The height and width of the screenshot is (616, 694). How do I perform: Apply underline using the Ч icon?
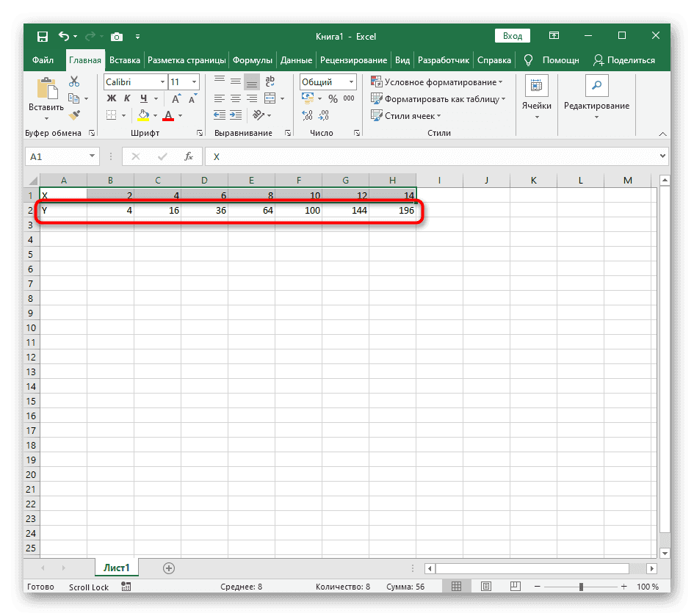click(x=144, y=98)
